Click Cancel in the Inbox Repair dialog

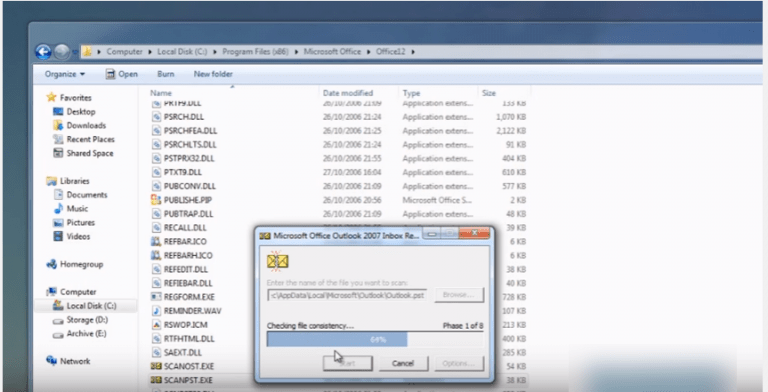(403, 364)
